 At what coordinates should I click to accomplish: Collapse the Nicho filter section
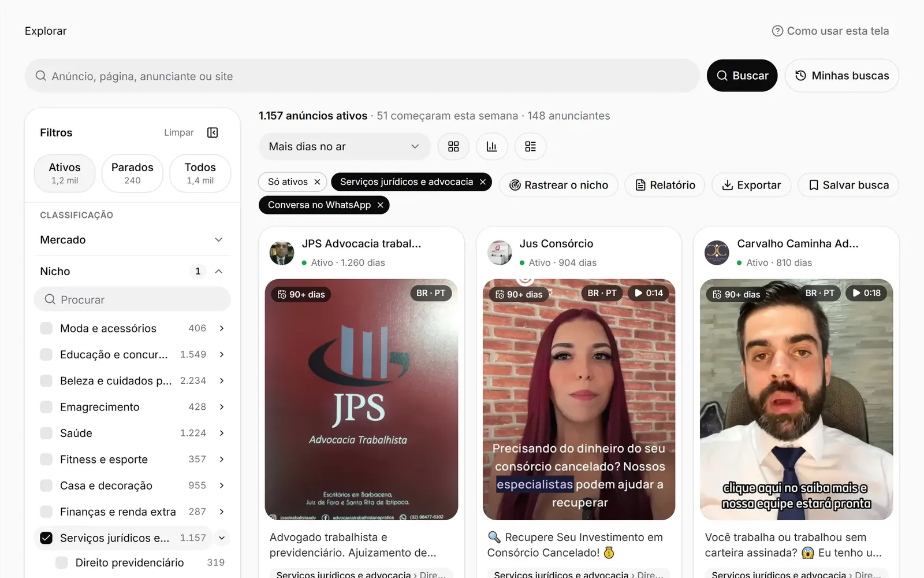click(x=219, y=272)
